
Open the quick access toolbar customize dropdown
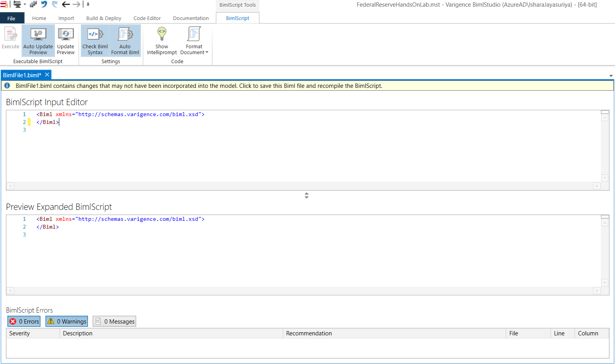point(88,4)
